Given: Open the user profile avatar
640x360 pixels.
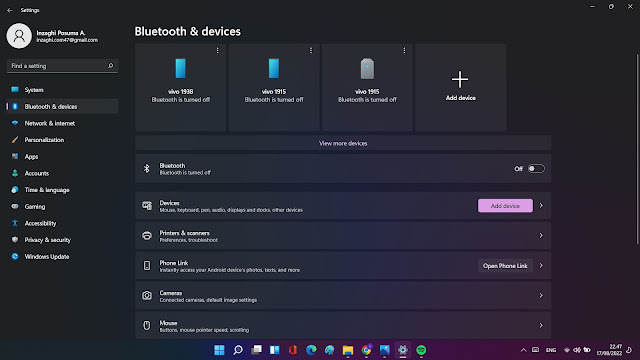Looking at the screenshot, I should [19, 36].
